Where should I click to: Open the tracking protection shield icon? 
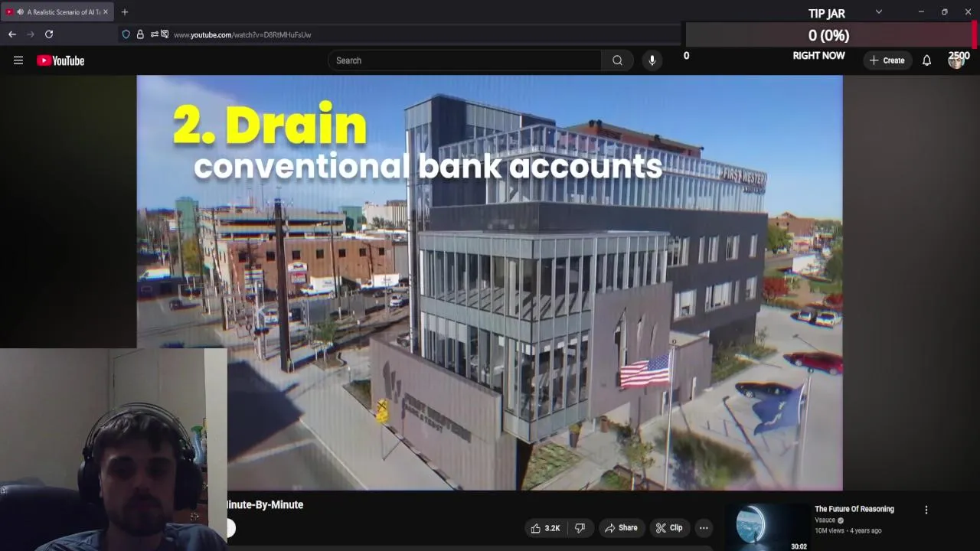[x=126, y=34]
